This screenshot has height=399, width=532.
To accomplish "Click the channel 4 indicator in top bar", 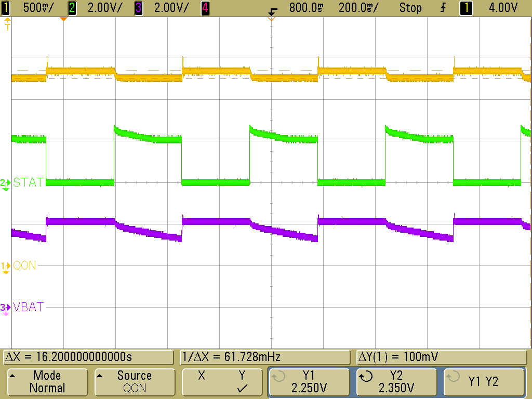I will (x=205, y=8).
